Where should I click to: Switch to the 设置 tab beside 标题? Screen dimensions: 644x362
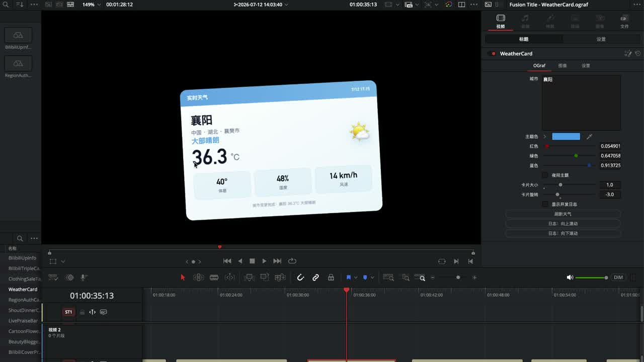601,39
